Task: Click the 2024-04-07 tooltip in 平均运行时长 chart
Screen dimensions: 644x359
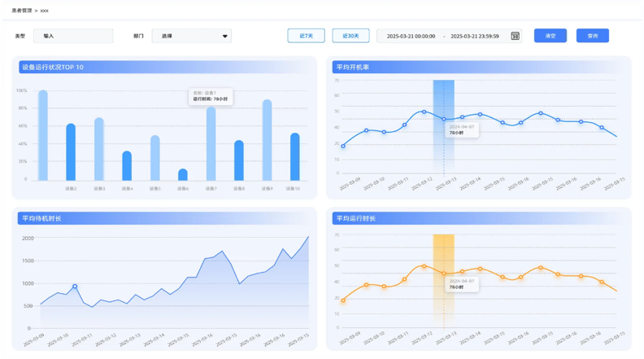Action: click(462, 284)
